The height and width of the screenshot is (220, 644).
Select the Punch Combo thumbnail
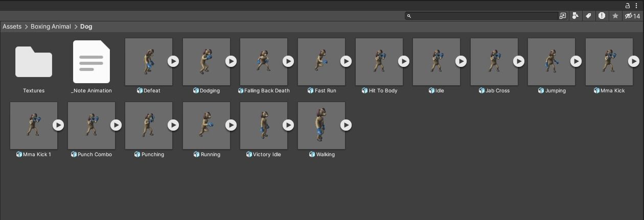pos(91,126)
